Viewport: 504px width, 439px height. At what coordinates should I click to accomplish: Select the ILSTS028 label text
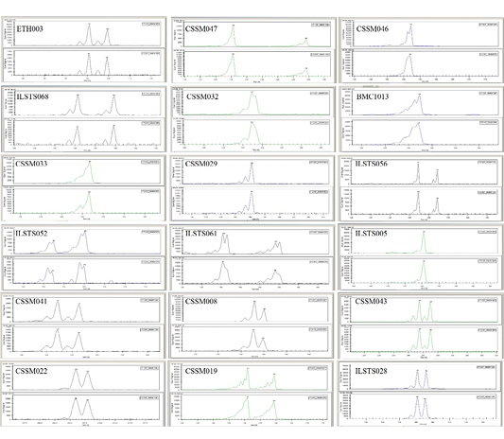click(x=372, y=371)
